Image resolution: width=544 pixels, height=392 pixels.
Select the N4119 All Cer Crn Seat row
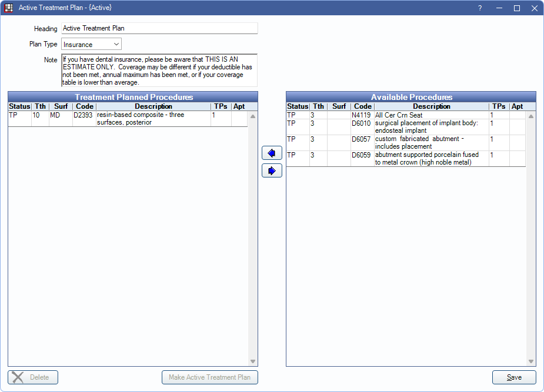[x=406, y=115]
